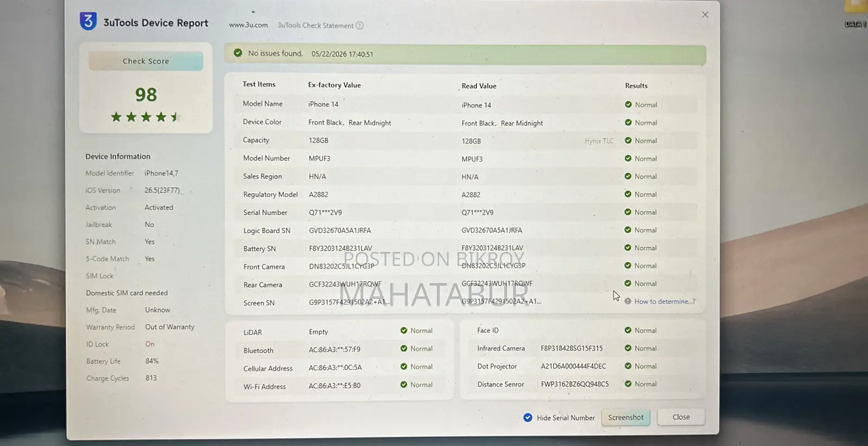Select the Test Items column header

[259, 84]
